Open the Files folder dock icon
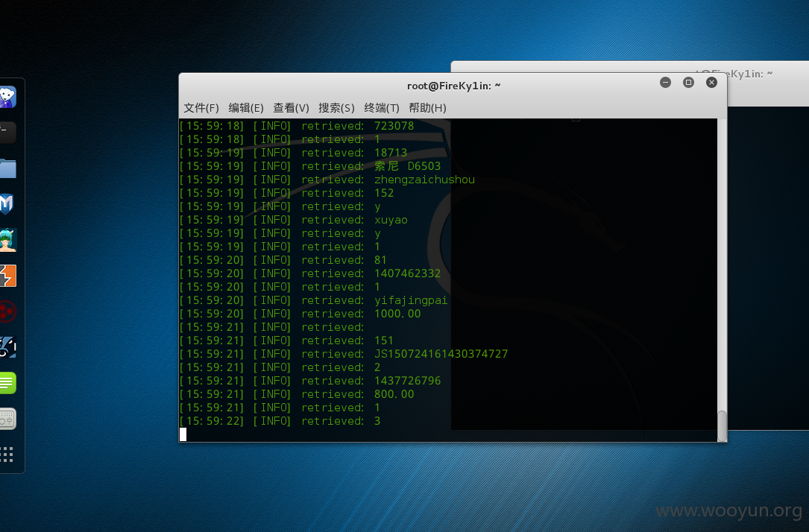 (x=7, y=168)
